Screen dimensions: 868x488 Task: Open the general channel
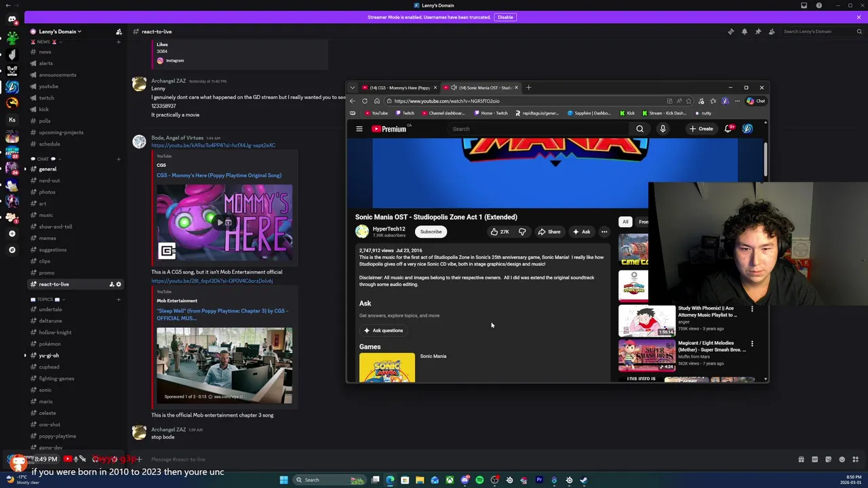click(47, 169)
